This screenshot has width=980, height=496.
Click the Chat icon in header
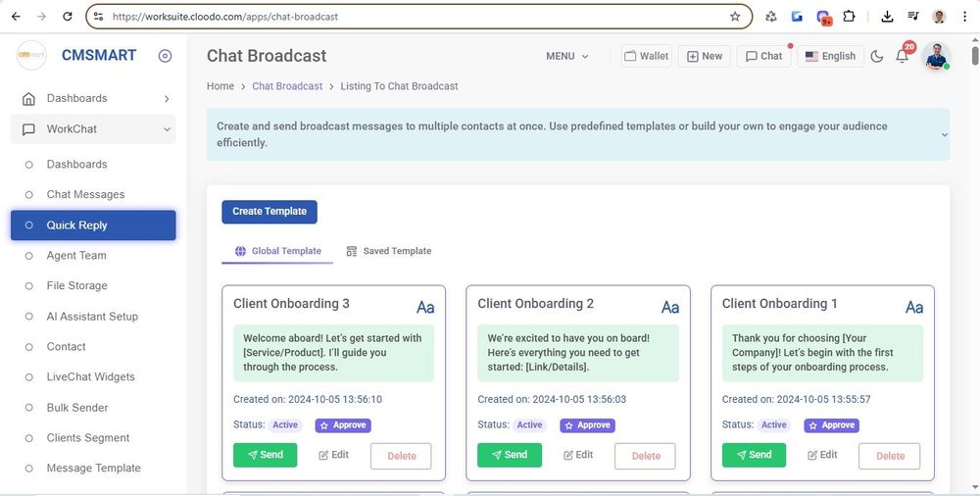click(x=763, y=56)
